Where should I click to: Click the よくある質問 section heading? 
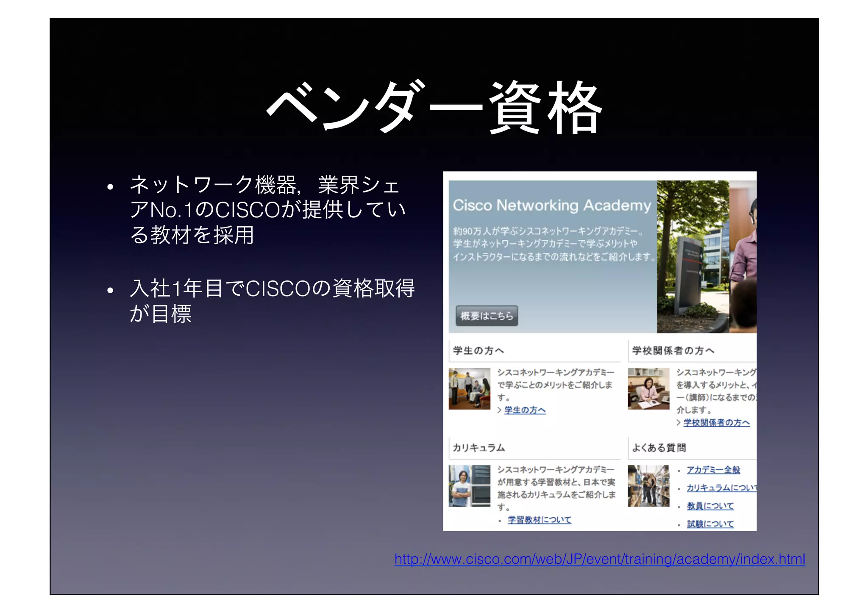point(659,448)
